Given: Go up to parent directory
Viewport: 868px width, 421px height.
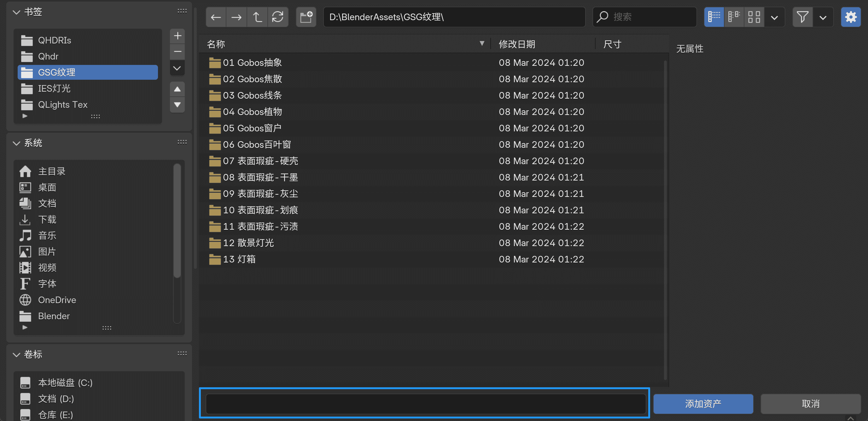Looking at the screenshot, I should point(257,17).
